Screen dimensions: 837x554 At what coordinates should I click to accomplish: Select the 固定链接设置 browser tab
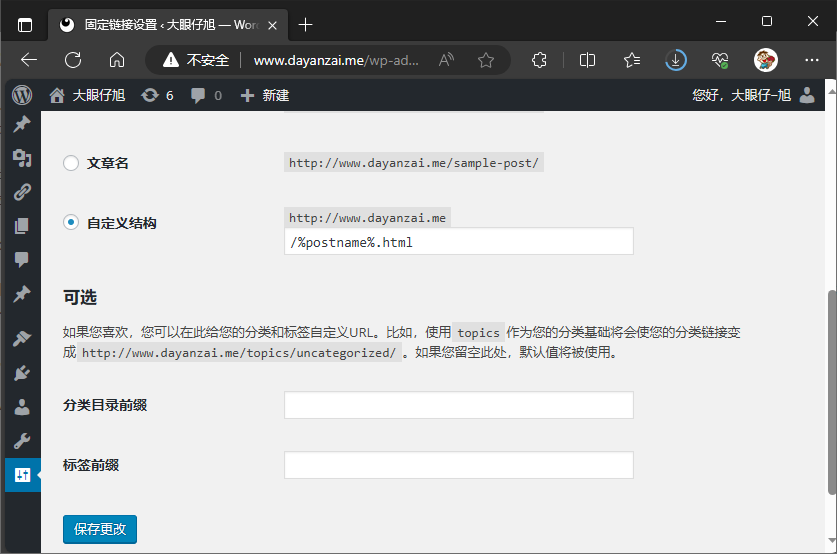point(168,25)
